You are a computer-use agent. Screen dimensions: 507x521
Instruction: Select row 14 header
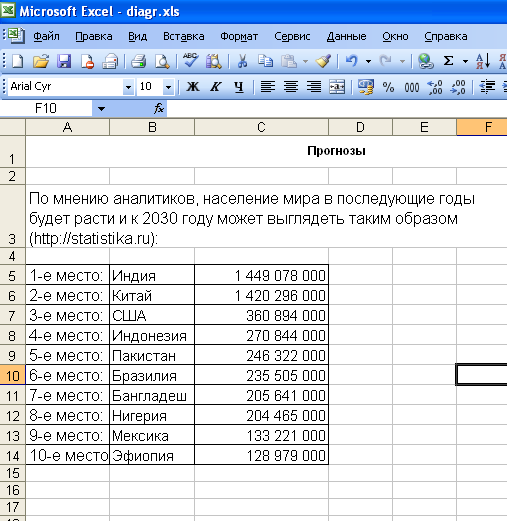tap(12, 455)
